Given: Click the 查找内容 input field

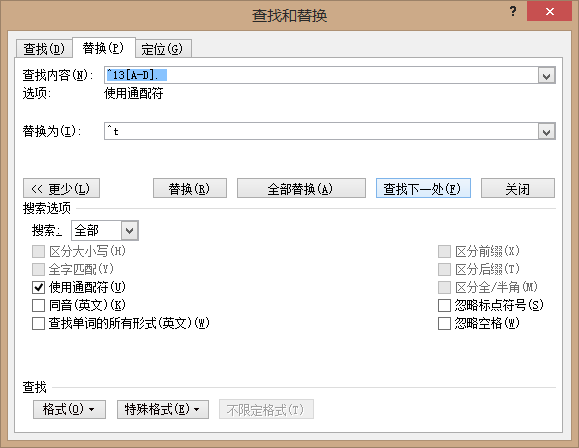Looking at the screenshot, I should pyautogui.click(x=321, y=75).
